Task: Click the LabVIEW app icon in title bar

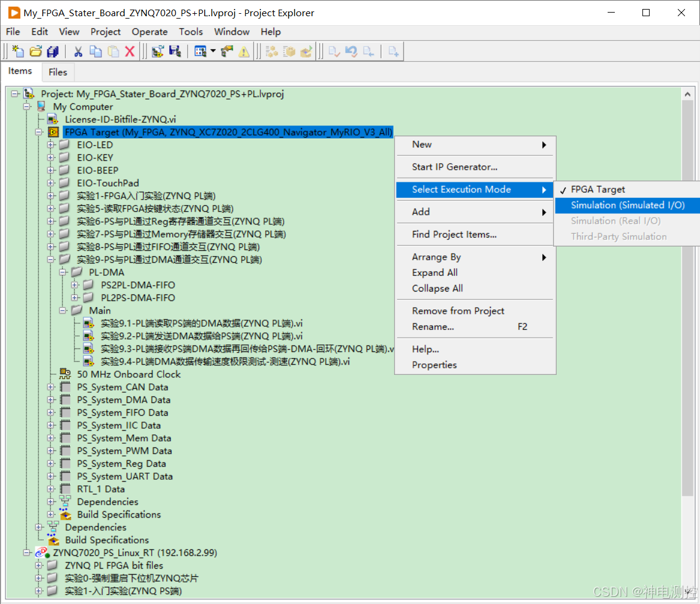Action: coord(14,13)
